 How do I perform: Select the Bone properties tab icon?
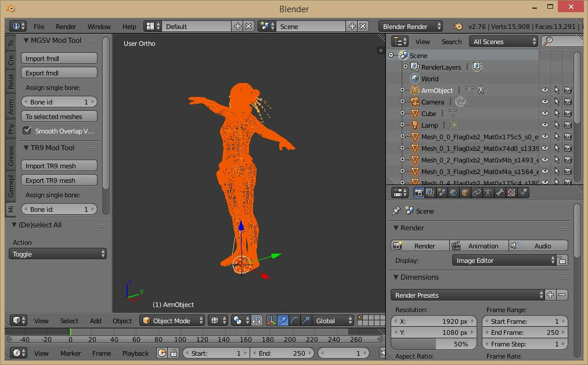[500, 193]
